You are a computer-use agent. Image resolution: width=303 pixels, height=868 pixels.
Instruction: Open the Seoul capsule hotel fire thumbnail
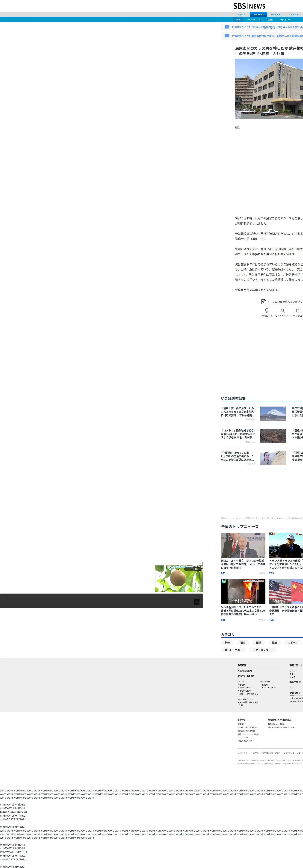[243, 591]
